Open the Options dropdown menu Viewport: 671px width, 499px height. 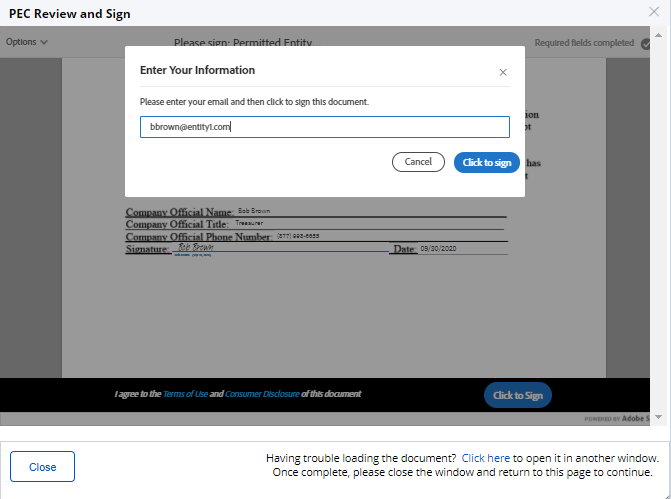pyautogui.click(x=27, y=42)
